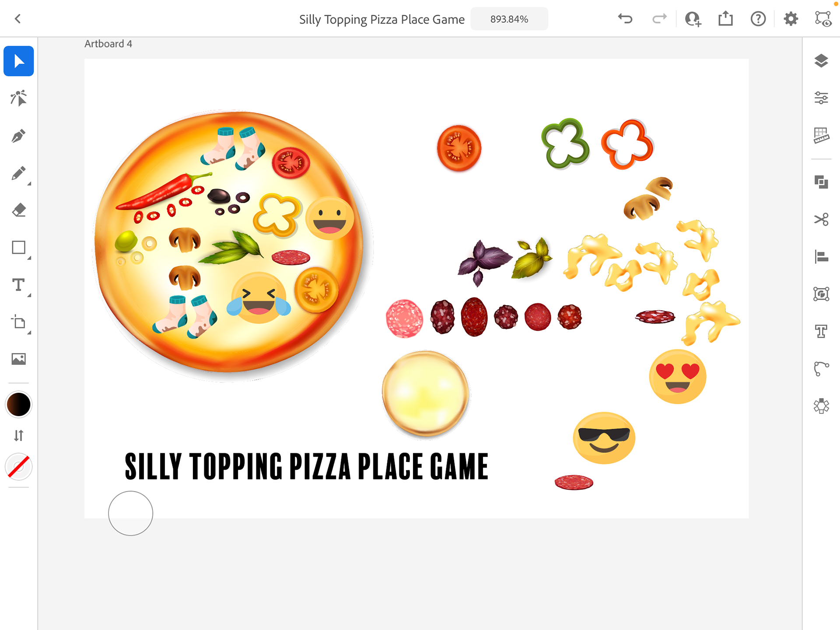Select the Selection arrow tool
The image size is (840, 630).
pyautogui.click(x=18, y=61)
